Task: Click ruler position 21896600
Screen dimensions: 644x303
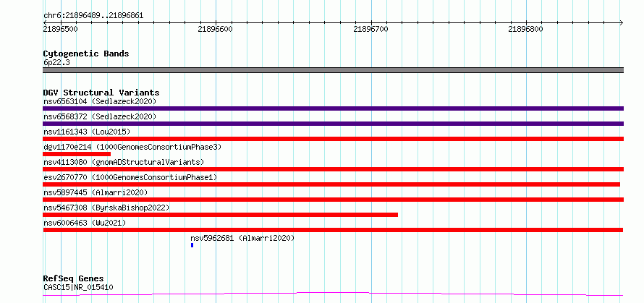Action: pos(215,29)
